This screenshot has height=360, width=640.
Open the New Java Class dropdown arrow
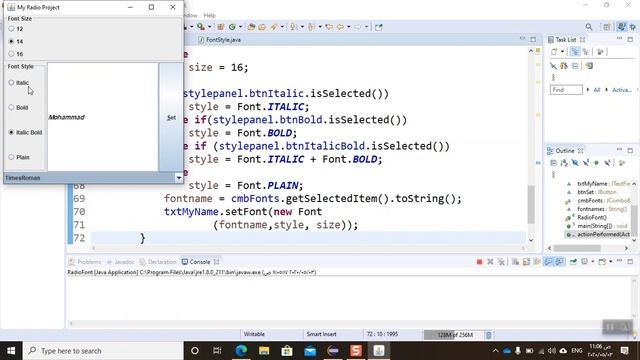pos(240,27)
